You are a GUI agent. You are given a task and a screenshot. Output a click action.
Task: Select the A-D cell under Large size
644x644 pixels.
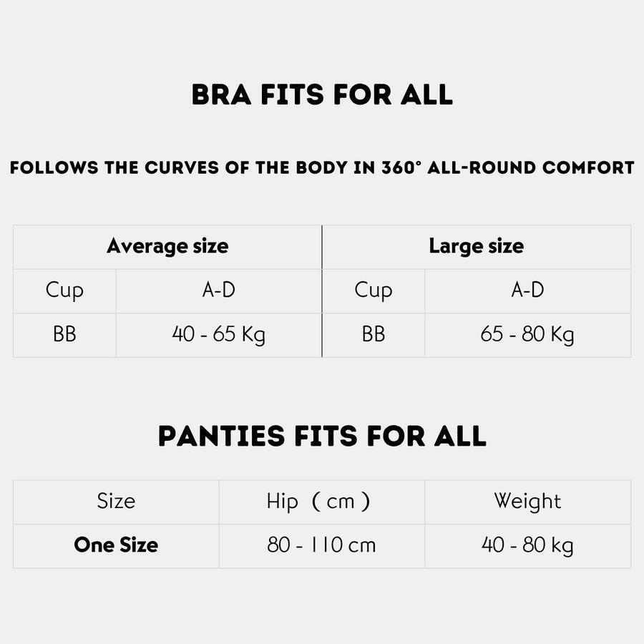tap(527, 290)
